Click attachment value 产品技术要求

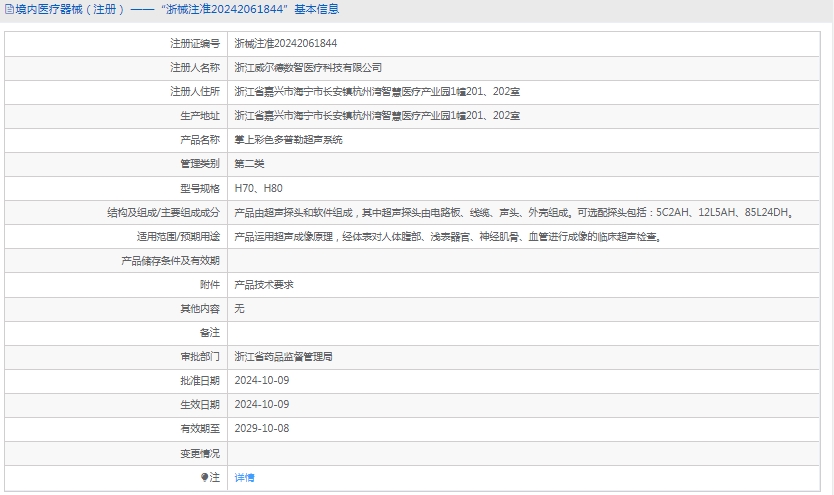point(264,285)
